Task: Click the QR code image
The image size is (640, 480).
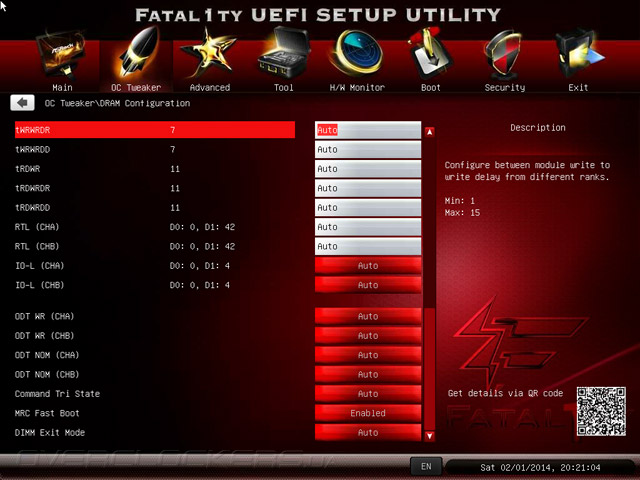Action: click(x=601, y=411)
